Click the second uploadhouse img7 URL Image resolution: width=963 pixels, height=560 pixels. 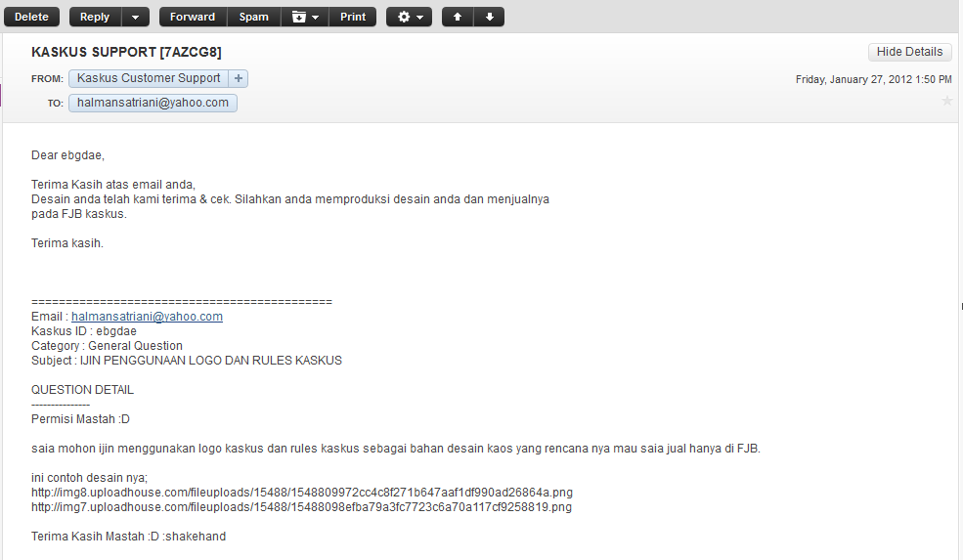pyautogui.click(x=301, y=507)
